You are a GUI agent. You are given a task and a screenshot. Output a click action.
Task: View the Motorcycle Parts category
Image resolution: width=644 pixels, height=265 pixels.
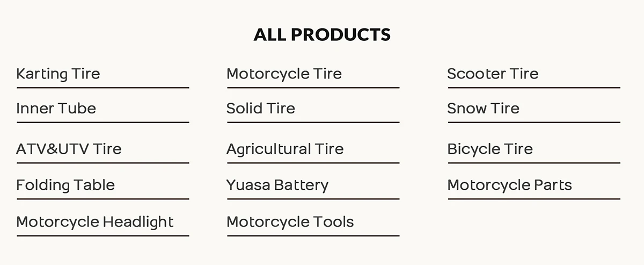[509, 185]
